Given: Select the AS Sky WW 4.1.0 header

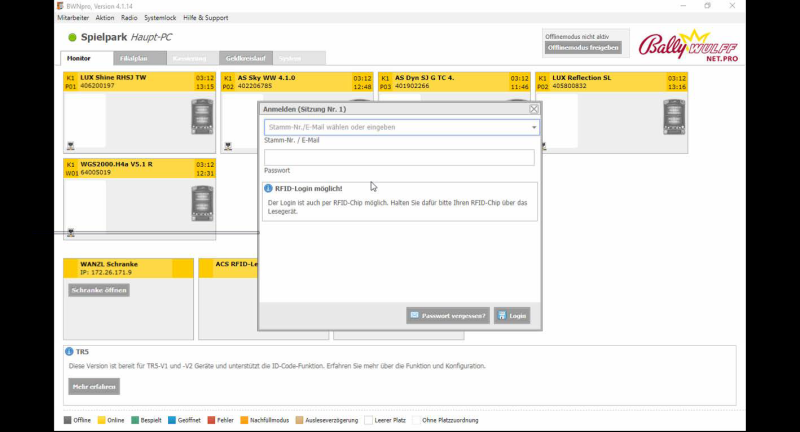Looking at the screenshot, I should pyautogui.click(x=296, y=82).
